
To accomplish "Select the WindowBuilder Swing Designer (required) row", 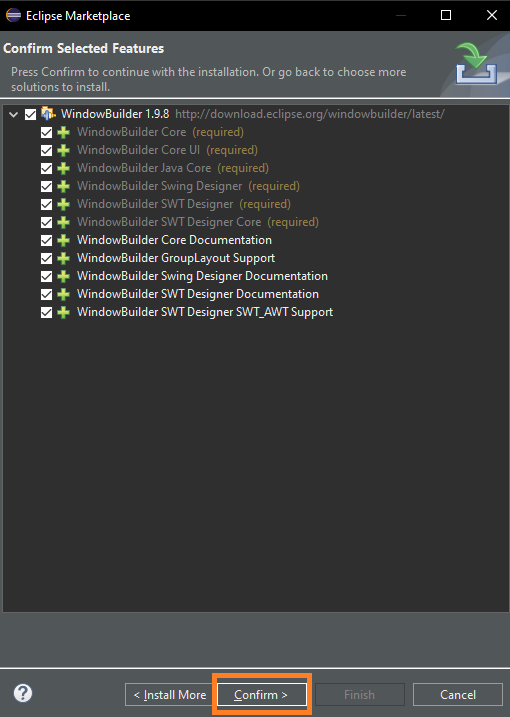I will click(x=188, y=186).
